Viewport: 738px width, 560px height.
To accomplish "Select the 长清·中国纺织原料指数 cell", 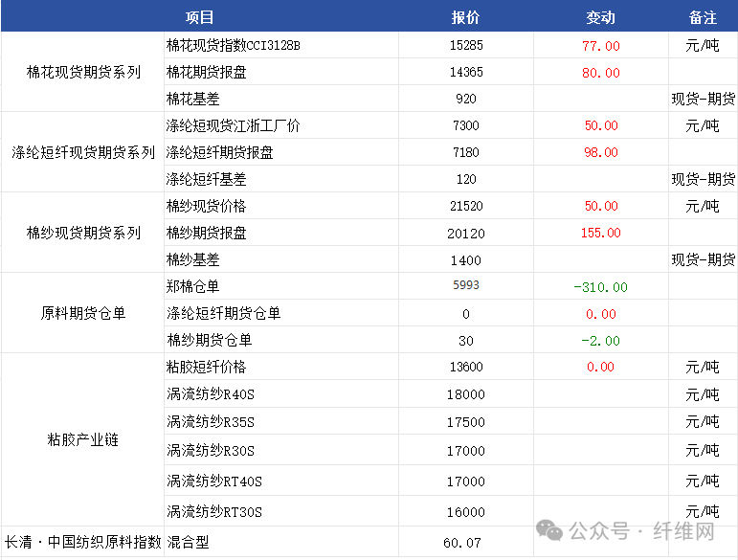I will tap(83, 542).
